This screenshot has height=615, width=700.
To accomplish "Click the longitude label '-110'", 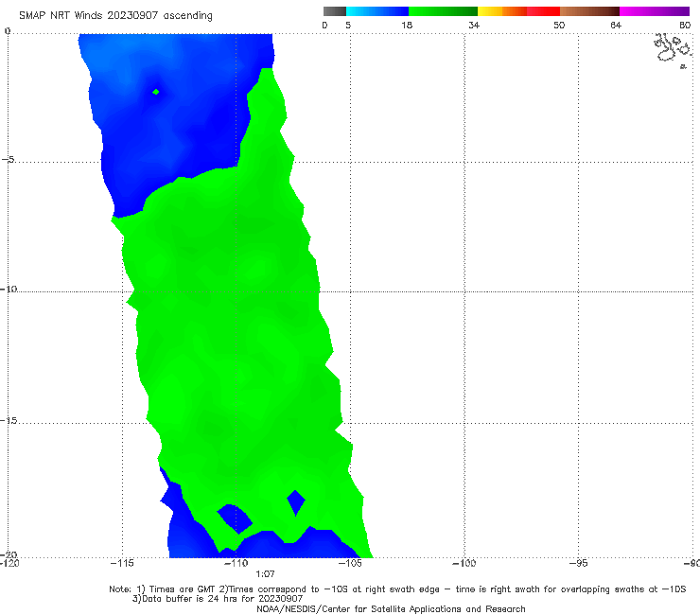I will click(x=236, y=563).
